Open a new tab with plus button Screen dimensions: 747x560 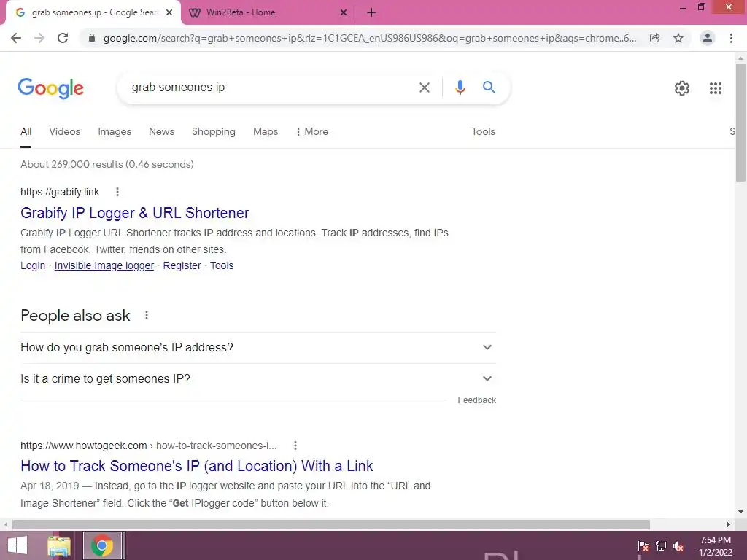[x=371, y=12]
